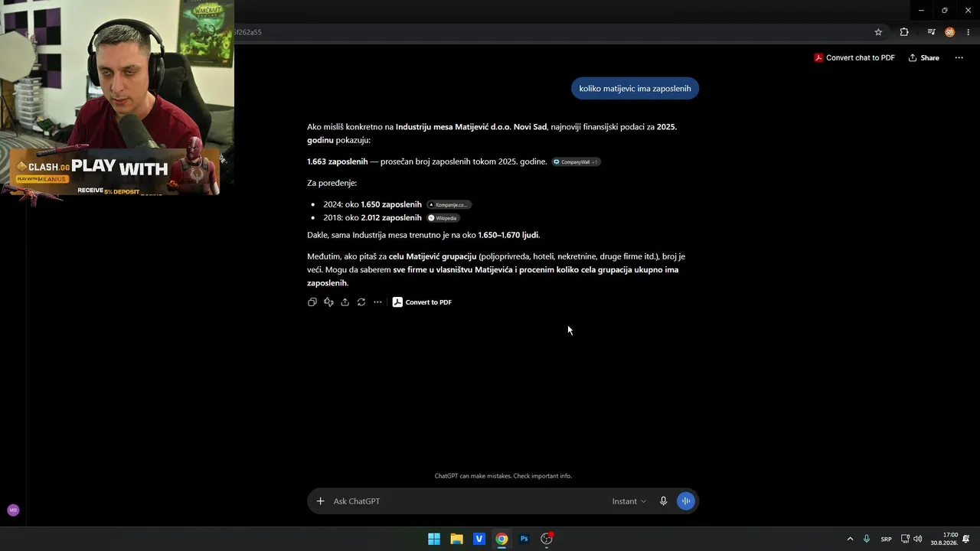Image resolution: width=980 pixels, height=551 pixels.
Task: Focus the Ask ChatGPT message field
Action: [x=467, y=501]
